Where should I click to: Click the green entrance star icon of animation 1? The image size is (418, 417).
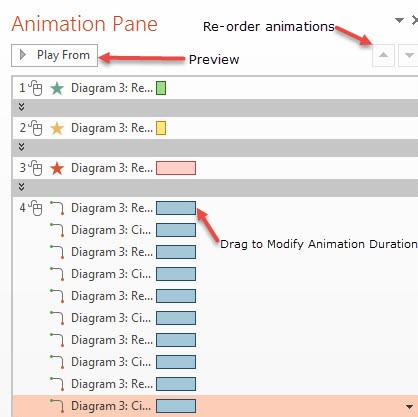click(57, 88)
